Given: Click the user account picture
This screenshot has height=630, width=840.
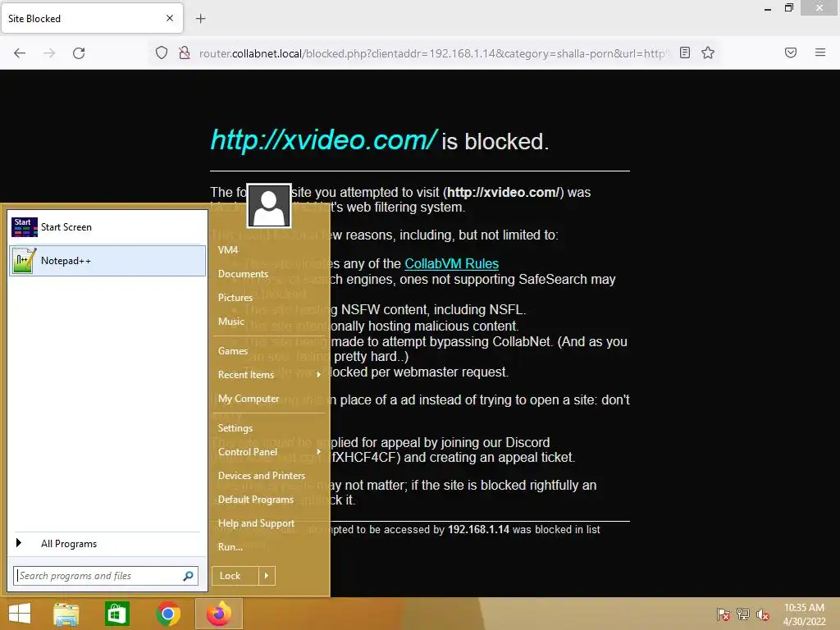Looking at the screenshot, I should [269, 206].
